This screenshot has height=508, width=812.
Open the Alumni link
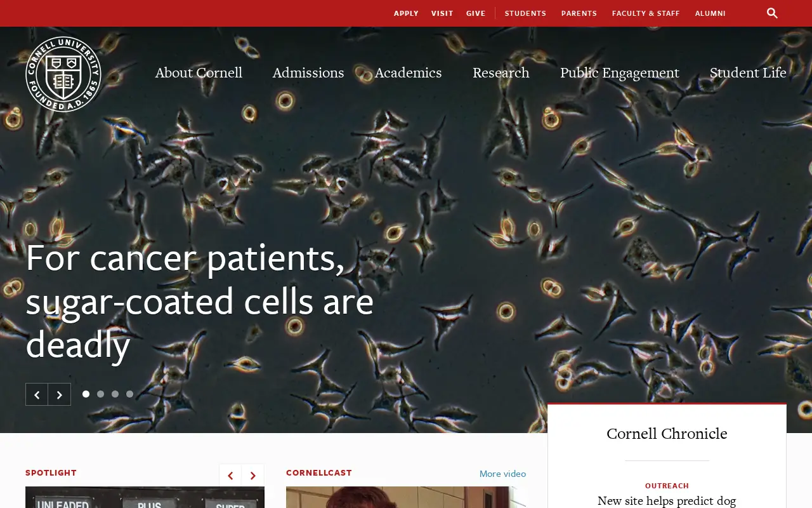point(710,13)
